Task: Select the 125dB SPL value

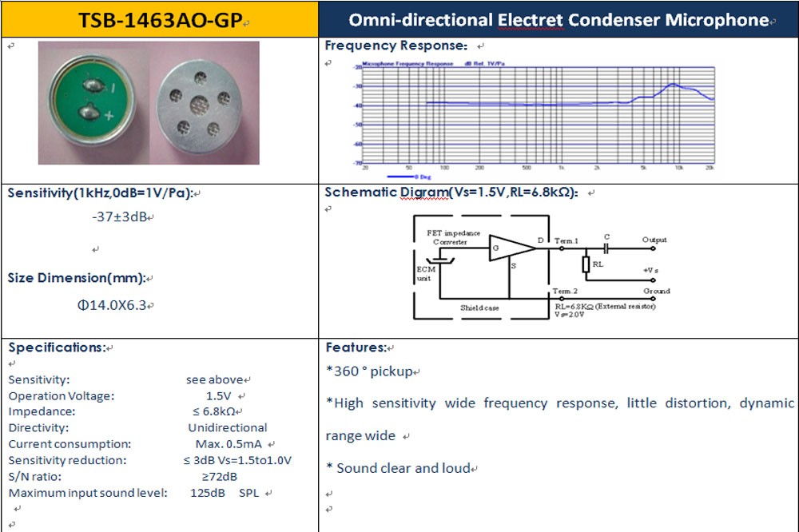Action: [225, 493]
